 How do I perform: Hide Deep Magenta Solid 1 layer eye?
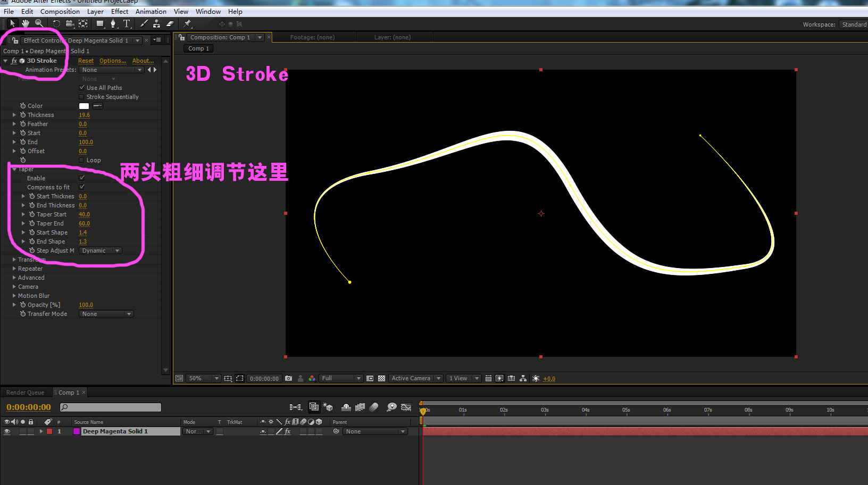pyautogui.click(x=7, y=432)
